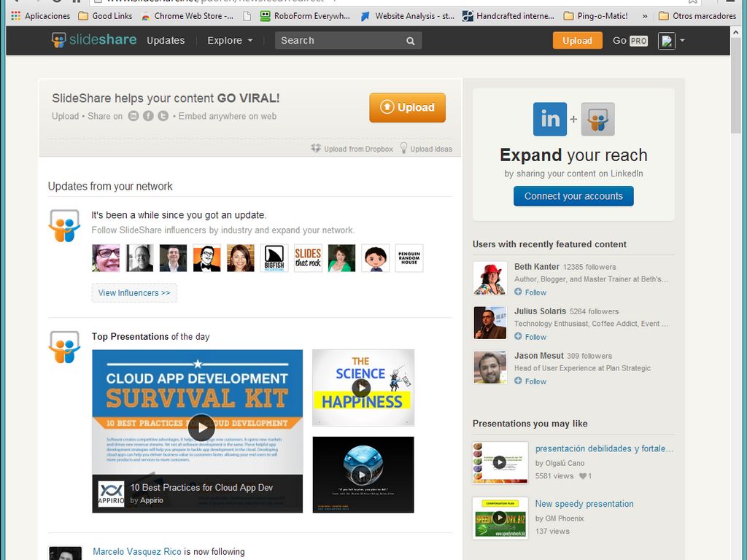The height and width of the screenshot is (560, 747).
Task: Click the large LinkedIn logo in Expand panel
Action: point(549,119)
